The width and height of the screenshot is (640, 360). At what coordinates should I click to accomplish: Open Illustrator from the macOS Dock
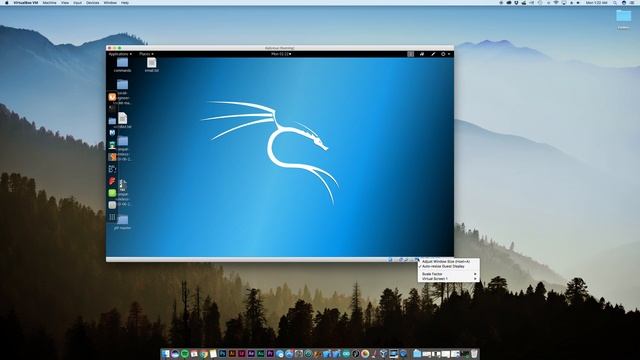tap(232, 353)
